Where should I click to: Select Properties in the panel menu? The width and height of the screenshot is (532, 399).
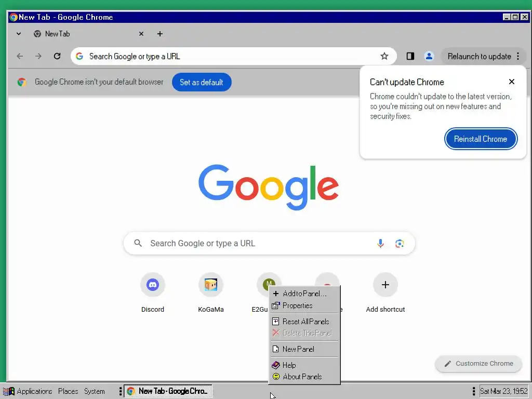[304, 305]
